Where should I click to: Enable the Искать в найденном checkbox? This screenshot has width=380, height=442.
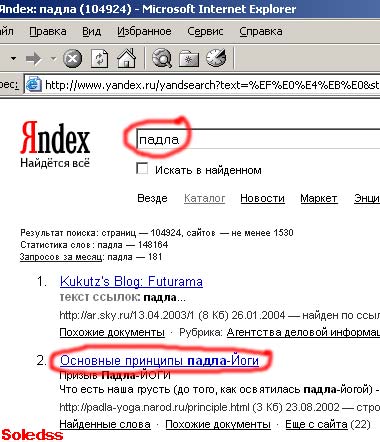coord(142,168)
